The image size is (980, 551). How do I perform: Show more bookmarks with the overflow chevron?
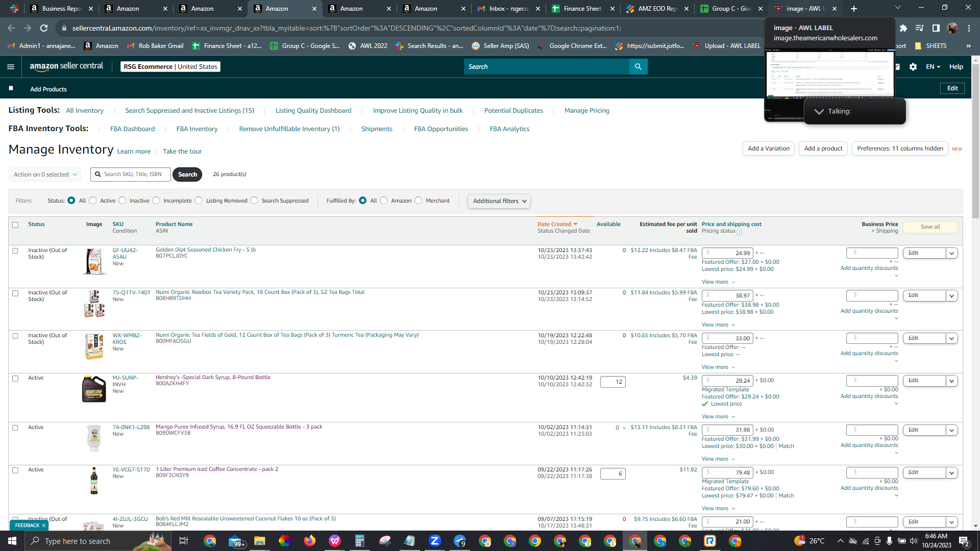(968, 46)
